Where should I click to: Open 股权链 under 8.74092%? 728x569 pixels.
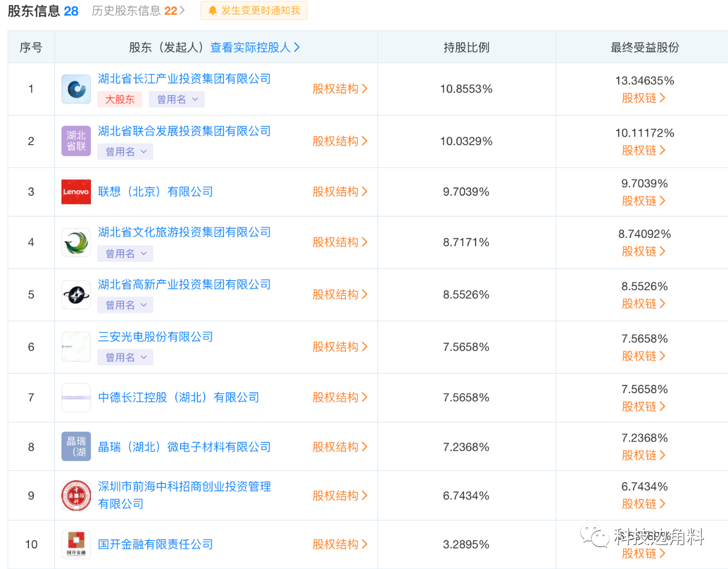point(644,251)
